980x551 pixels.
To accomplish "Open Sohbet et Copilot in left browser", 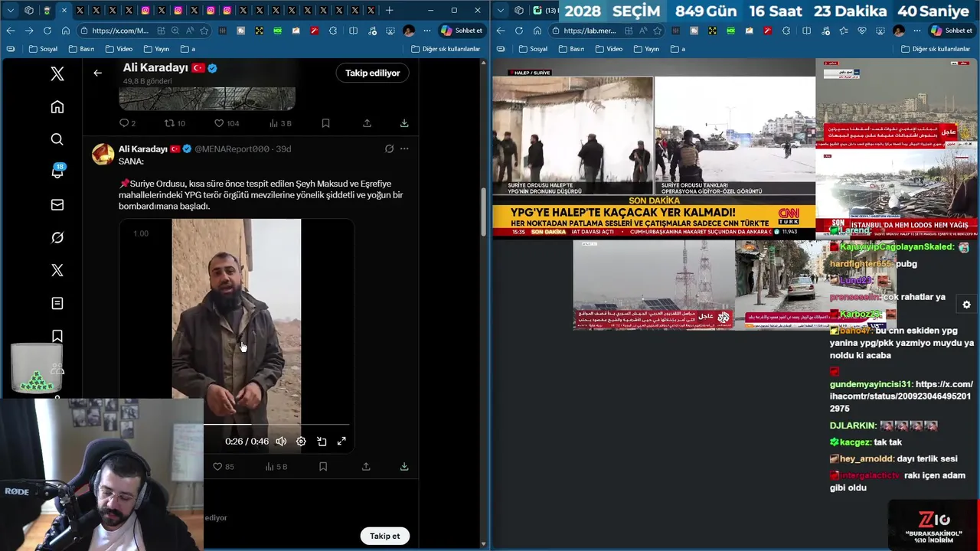I will click(x=462, y=31).
